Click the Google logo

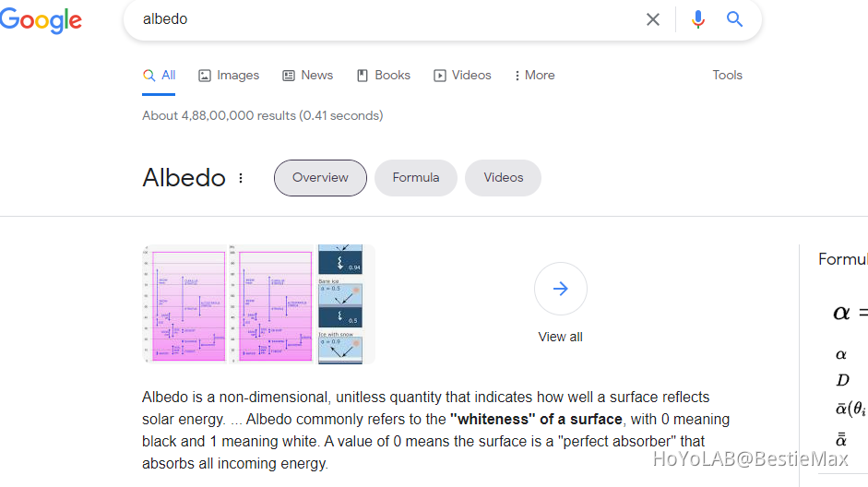(41, 19)
